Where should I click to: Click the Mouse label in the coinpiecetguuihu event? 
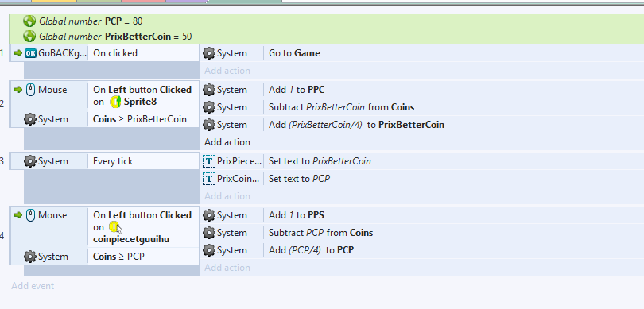(x=52, y=215)
